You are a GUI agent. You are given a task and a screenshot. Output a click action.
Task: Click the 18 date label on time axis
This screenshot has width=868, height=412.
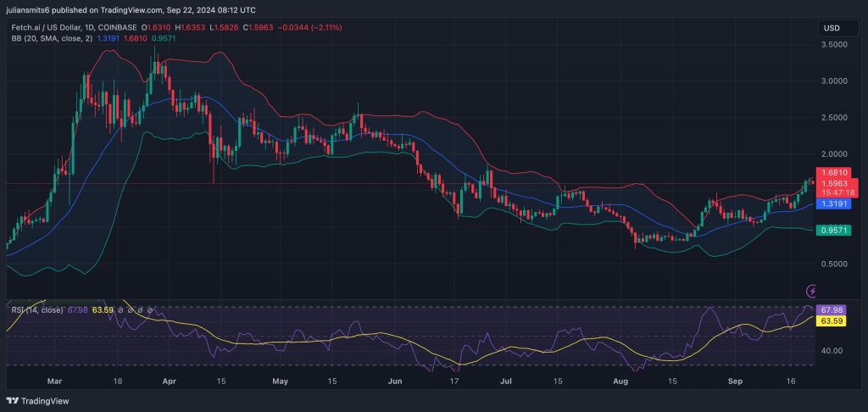pos(117,381)
